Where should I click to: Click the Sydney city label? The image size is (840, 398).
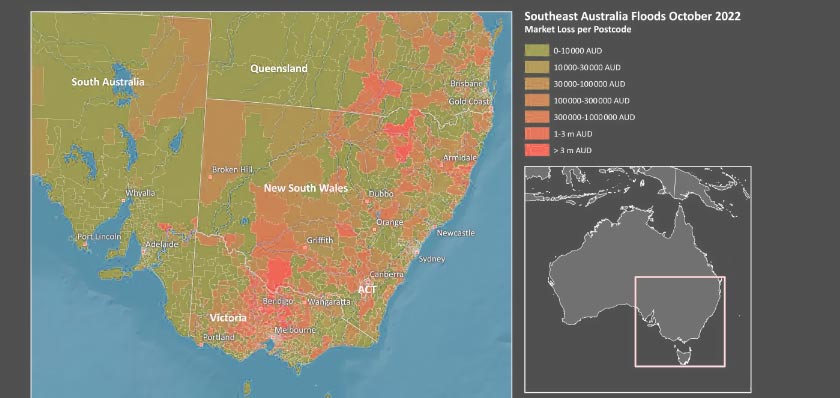coord(432,259)
